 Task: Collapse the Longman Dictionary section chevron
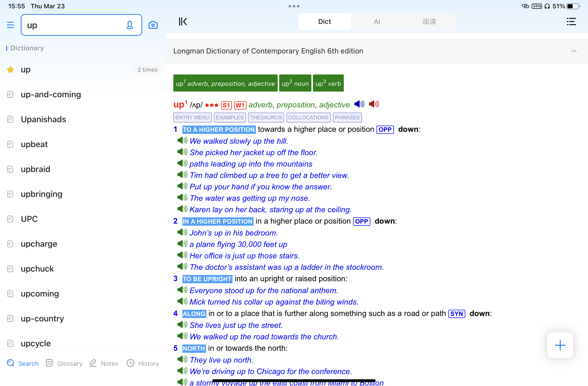point(574,51)
